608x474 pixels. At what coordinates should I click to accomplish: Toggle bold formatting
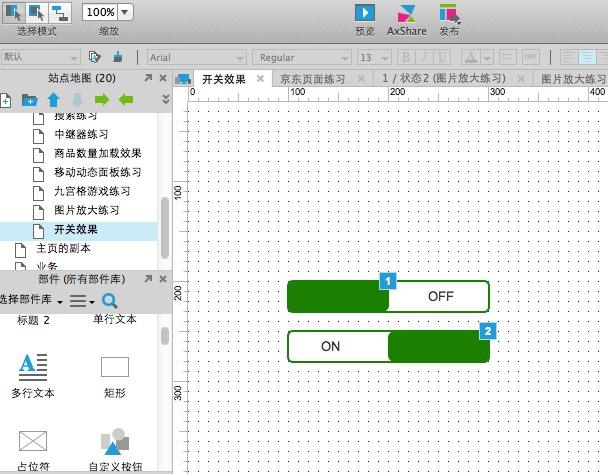406,57
